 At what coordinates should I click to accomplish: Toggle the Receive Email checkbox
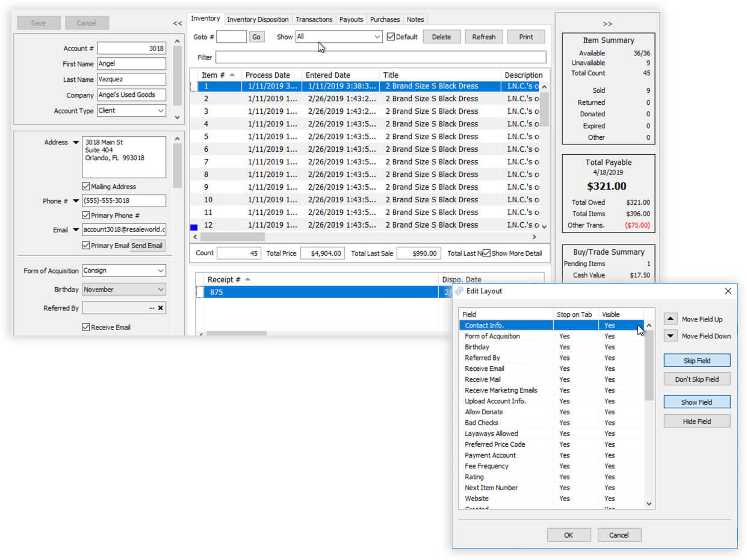click(x=86, y=328)
